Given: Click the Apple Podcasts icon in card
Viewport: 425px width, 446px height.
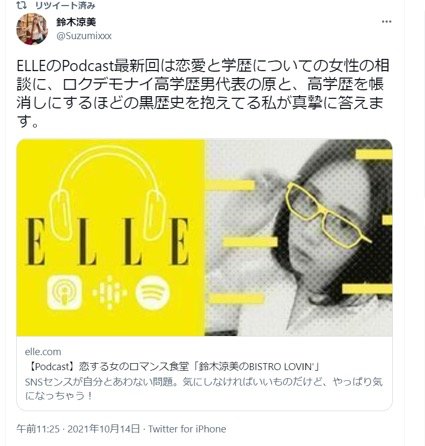Looking at the screenshot, I should (65, 292).
